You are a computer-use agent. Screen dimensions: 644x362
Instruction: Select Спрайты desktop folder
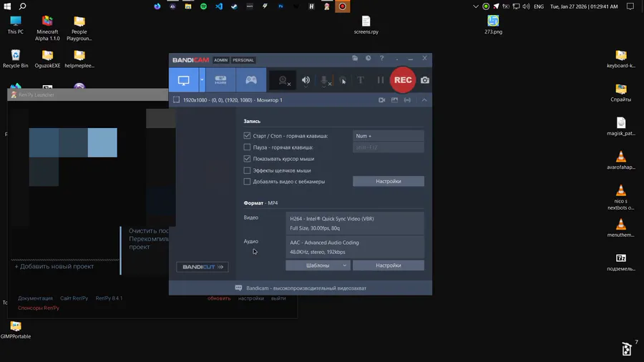[620, 93]
